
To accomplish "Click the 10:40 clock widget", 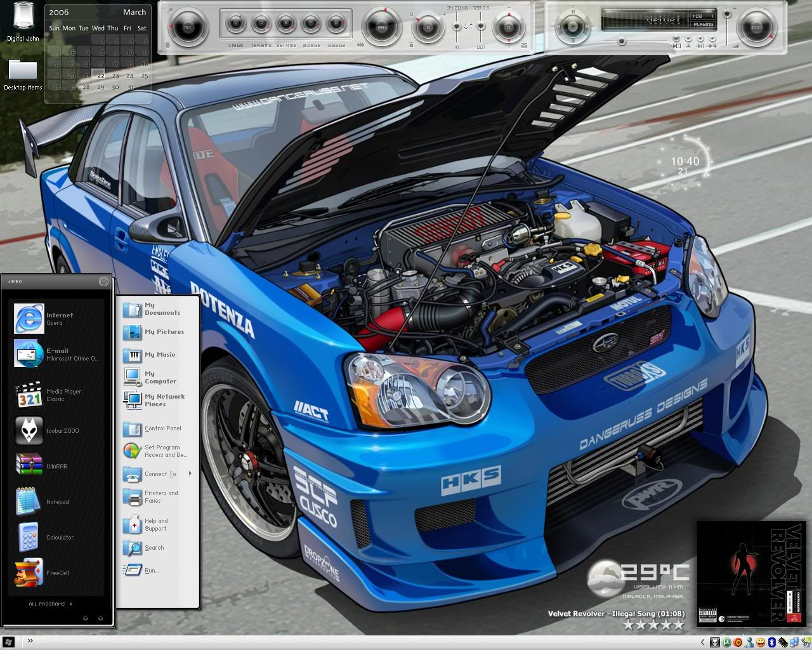I will [685, 162].
